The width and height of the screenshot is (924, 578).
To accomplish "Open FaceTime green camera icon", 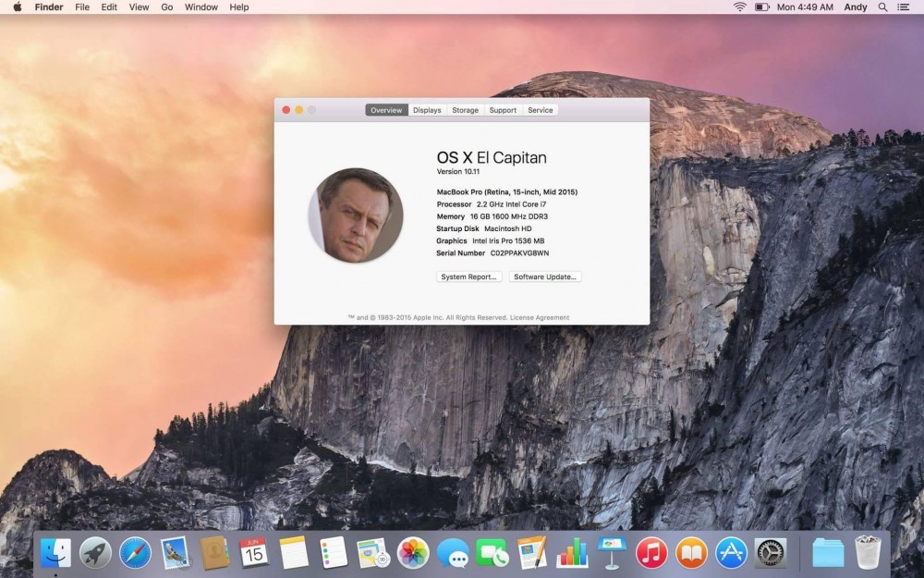I will click(492, 553).
